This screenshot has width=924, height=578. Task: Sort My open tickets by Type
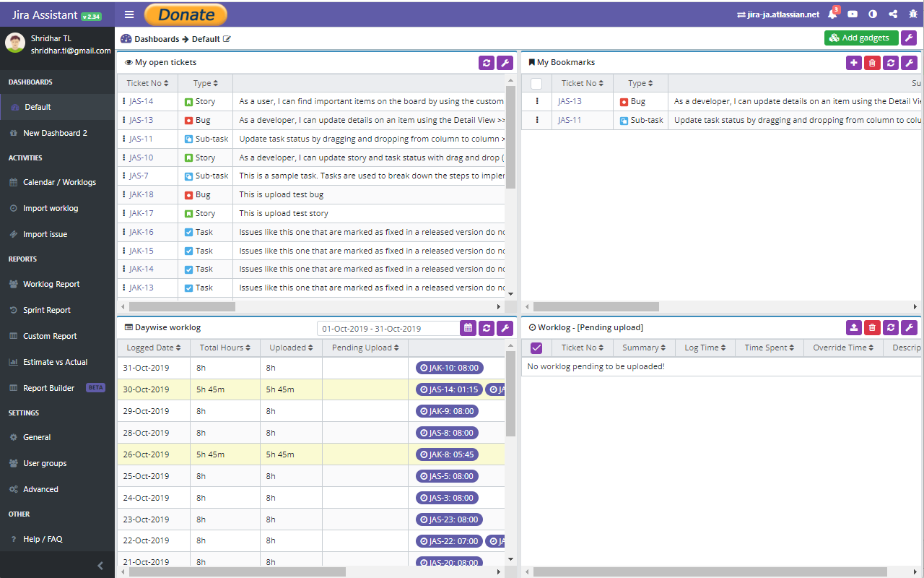click(205, 84)
